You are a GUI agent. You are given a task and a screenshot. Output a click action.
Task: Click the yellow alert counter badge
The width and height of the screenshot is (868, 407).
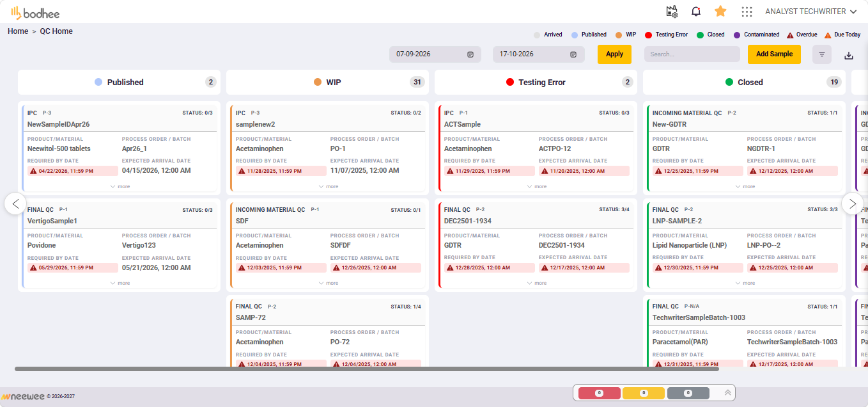click(x=644, y=393)
